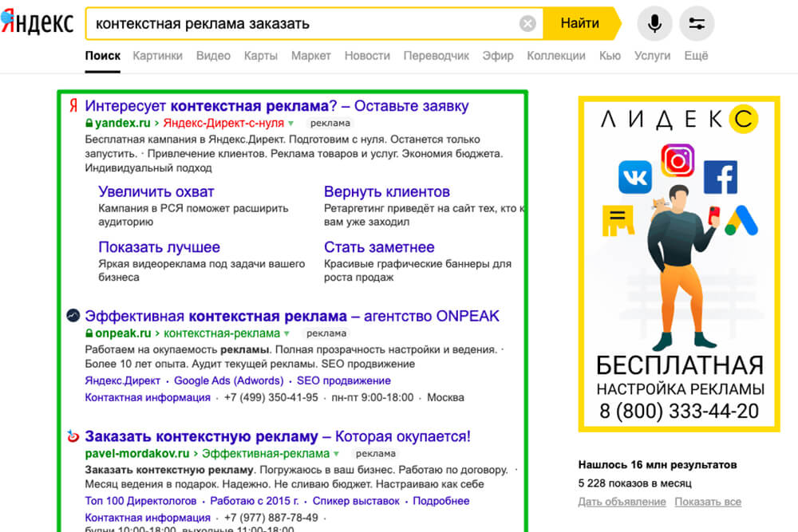Open the Спикер выставок quick link
Image resolution: width=798 pixels, height=532 pixels.
pyautogui.click(x=356, y=500)
